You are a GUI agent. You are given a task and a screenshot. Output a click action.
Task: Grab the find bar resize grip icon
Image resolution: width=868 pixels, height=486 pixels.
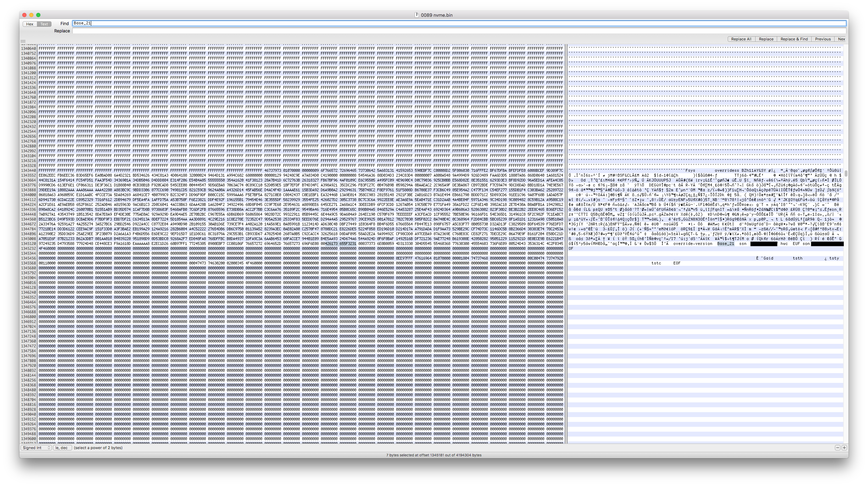(x=23, y=41)
